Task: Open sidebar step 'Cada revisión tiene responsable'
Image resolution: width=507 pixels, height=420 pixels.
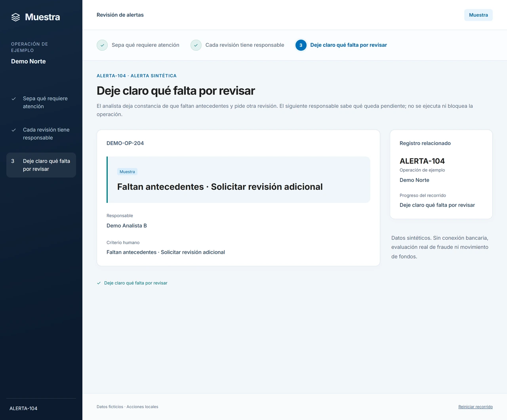Action: click(41, 134)
